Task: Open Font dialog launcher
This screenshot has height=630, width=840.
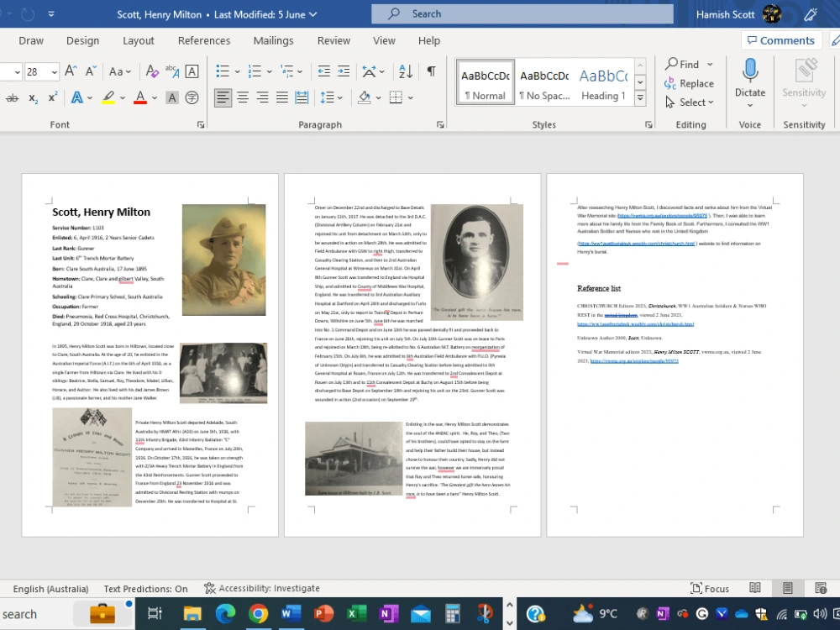Action: (201, 125)
